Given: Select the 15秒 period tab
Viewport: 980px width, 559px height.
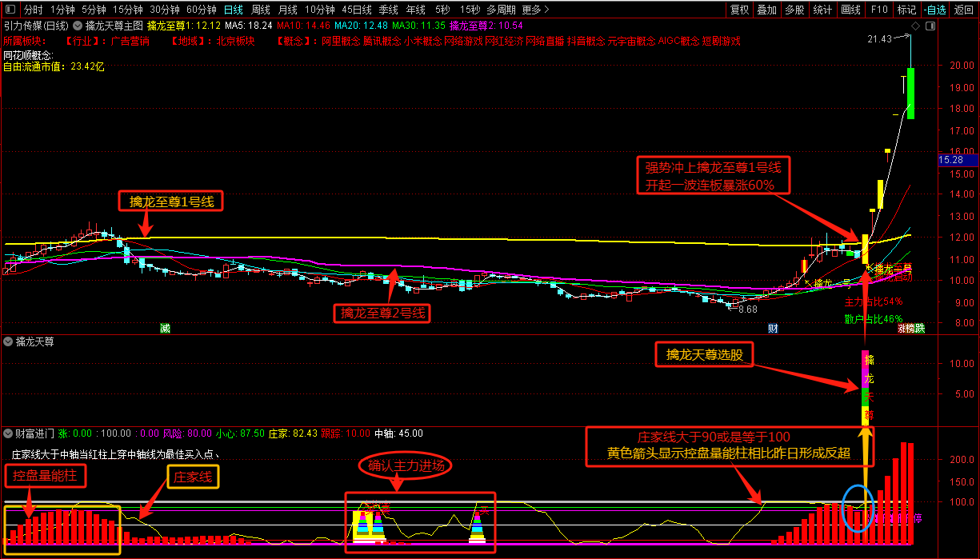Looking at the screenshot, I should [x=470, y=10].
